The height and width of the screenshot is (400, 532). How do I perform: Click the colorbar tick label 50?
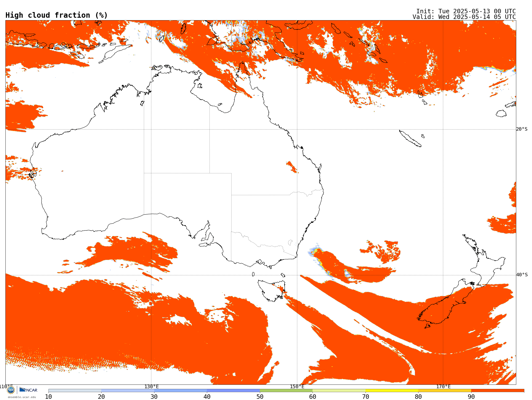[260, 397]
